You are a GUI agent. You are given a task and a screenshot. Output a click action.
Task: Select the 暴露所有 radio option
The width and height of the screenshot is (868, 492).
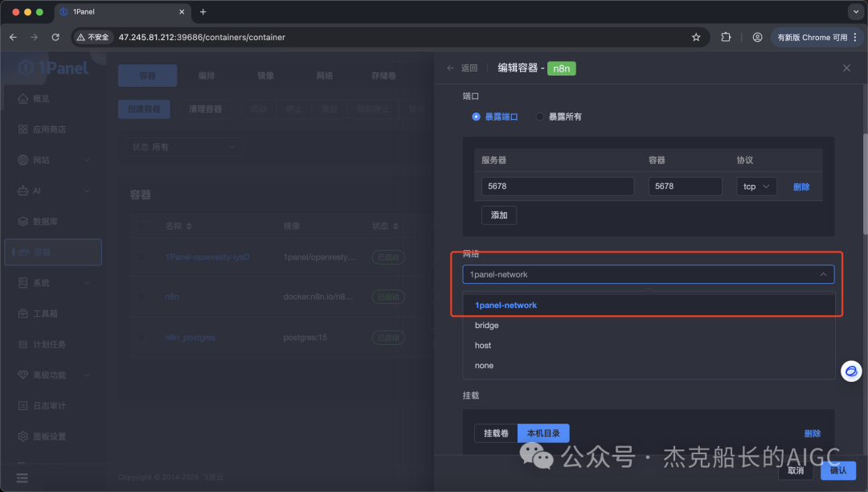click(x=540, y=117)
